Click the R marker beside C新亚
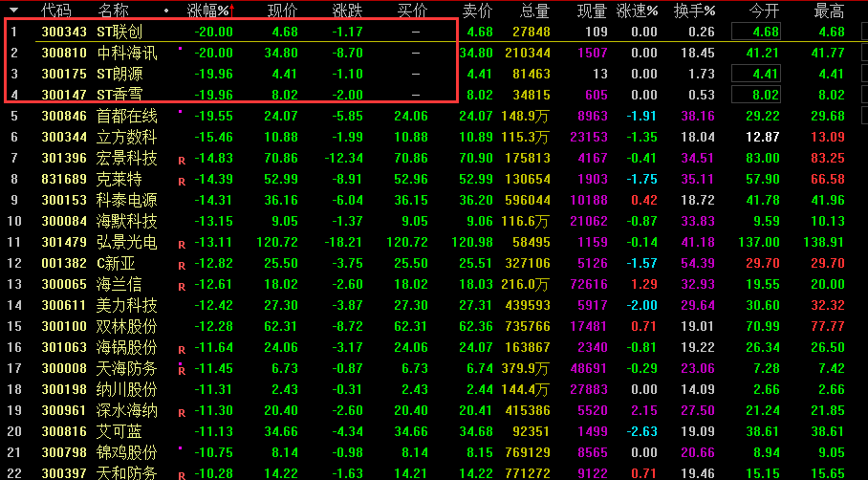 pyautogui.click(x=181, y=265)
